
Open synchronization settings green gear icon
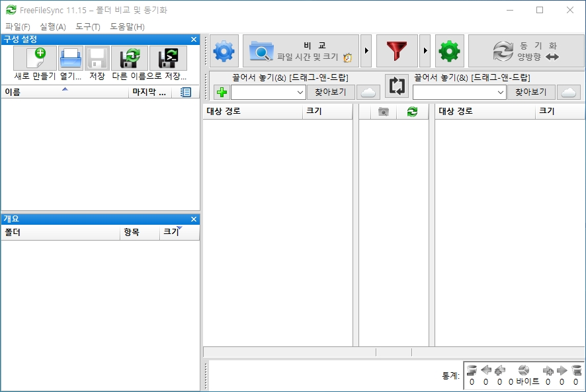450,51
